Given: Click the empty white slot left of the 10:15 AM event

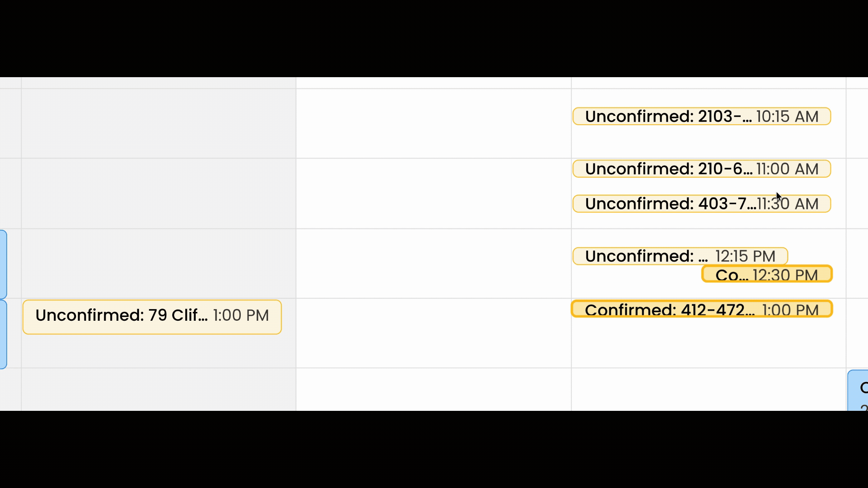Looking at the screenshot, I should coord(433,123).
